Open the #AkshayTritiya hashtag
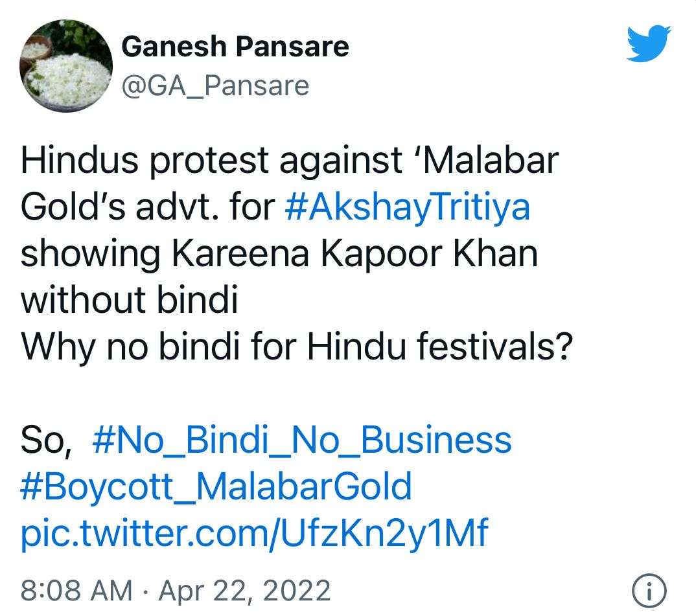Screen dimensions: 696x616 coord(407,207)
